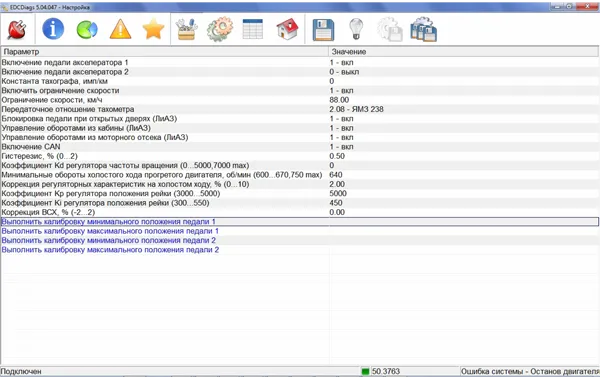Select the Передаточное отношение тахометра row
The image size is (600, 377).
click(300, 109)
